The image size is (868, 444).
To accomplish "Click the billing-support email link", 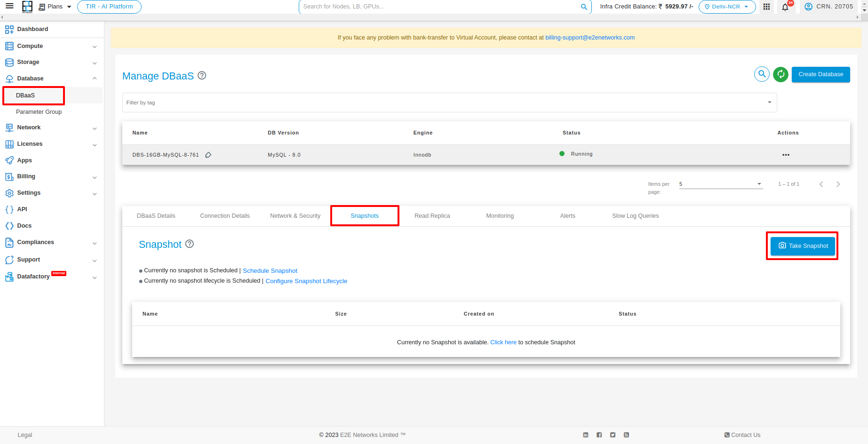I will tap(590, 38).
